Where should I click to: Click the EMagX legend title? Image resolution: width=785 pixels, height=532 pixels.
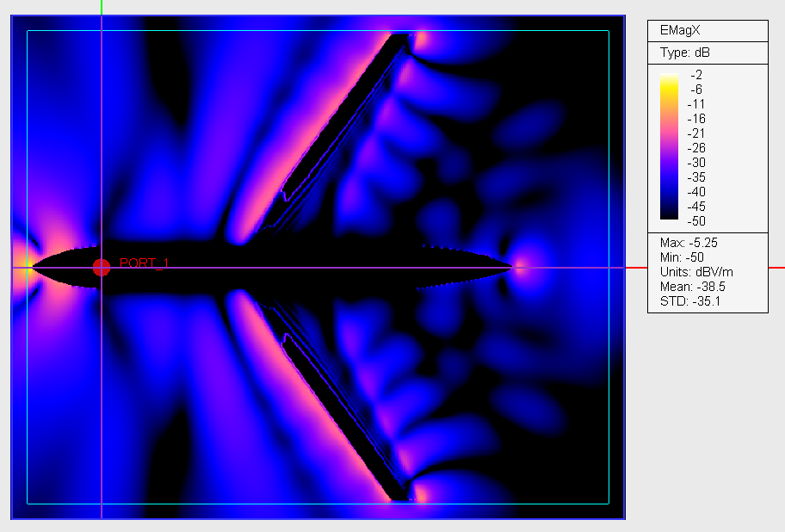[680, 30]
